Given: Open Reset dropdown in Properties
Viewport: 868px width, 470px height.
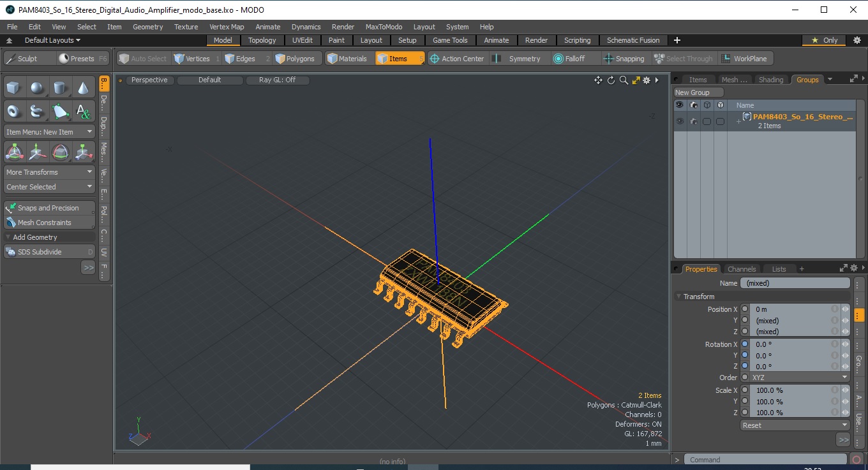Looking at the screenshot, I should pyautogui.click(x=795, y=425).
